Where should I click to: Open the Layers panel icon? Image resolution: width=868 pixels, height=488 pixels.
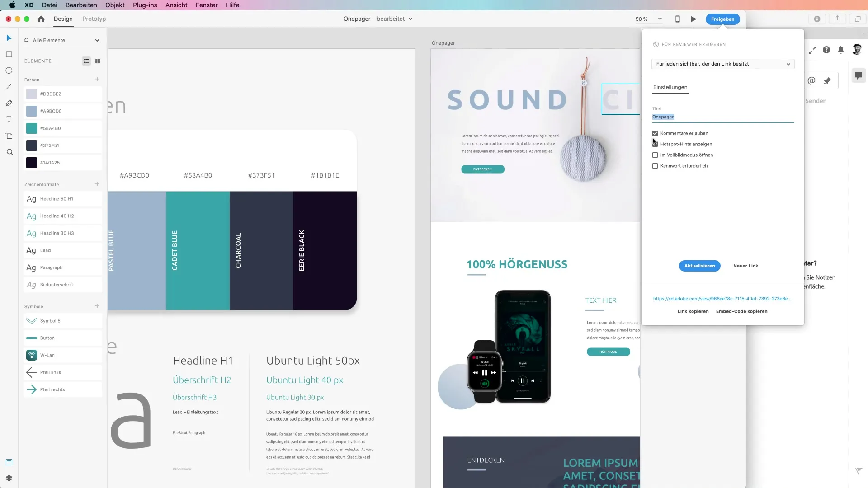point(9,478)
